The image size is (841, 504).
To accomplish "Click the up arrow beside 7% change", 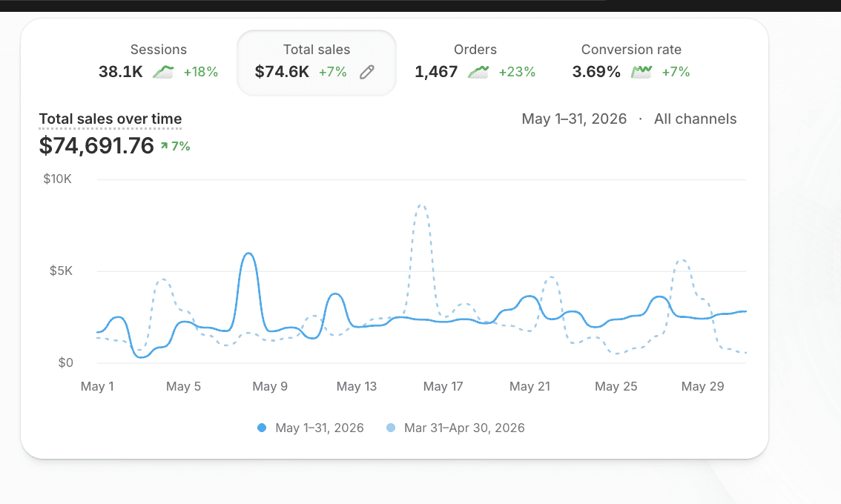I will [164, 146].
